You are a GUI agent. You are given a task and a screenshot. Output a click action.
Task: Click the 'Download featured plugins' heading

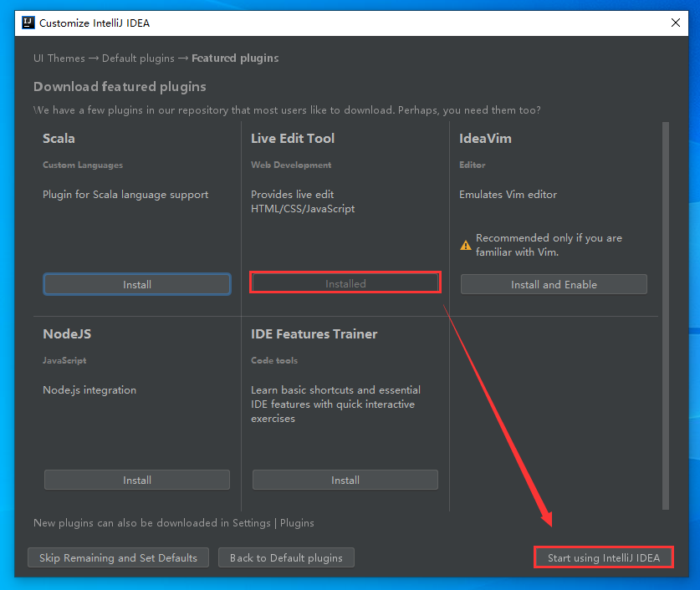point(120,87)
